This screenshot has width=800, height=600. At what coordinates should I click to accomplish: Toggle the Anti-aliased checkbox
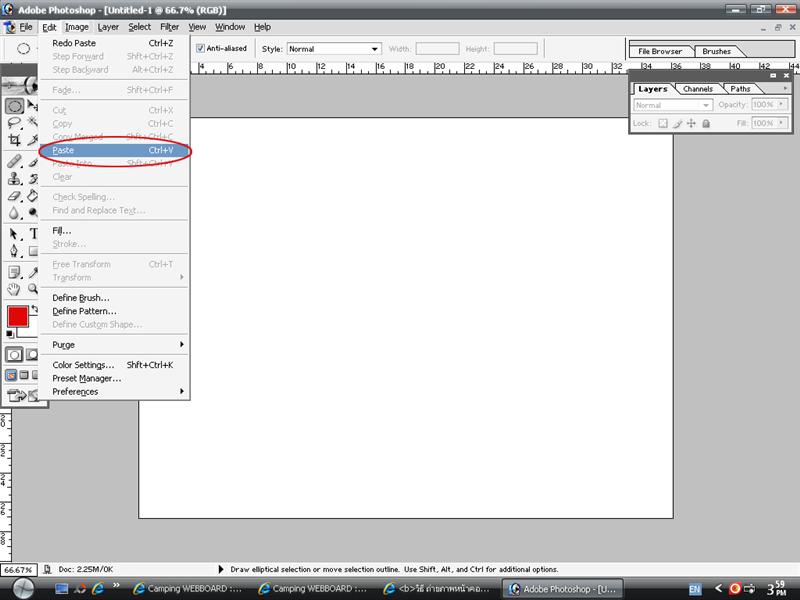click(x=201, y=48)
